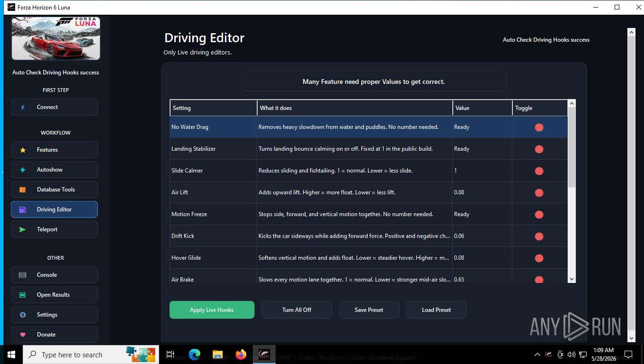Enable the Air Lift toggle
644x364 pixels.
(x=539, y=193)
